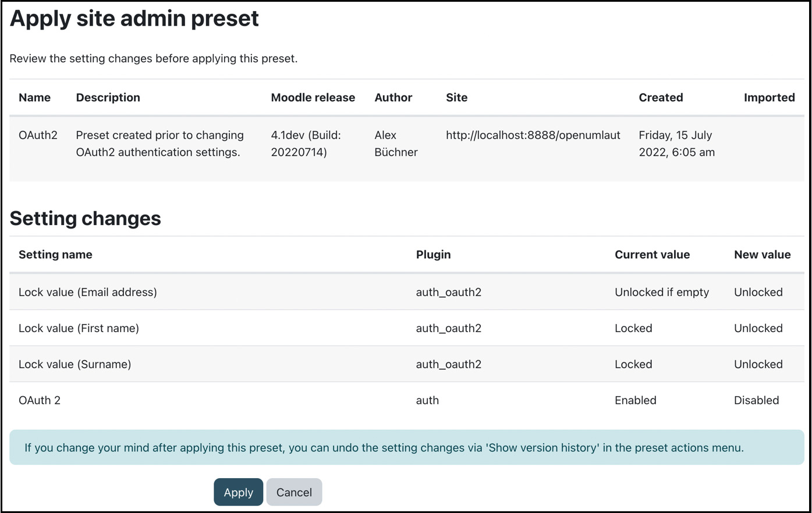Click auth_oauth2 plugin in Surname row
This screenshot has width=812, height=513.
(449, 364)
